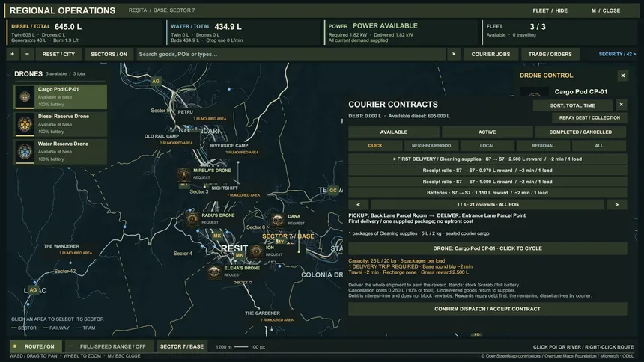Screen dimensions: 644x362
Task: Cycle the Sort: Total Time option
Action: (573, 105)
